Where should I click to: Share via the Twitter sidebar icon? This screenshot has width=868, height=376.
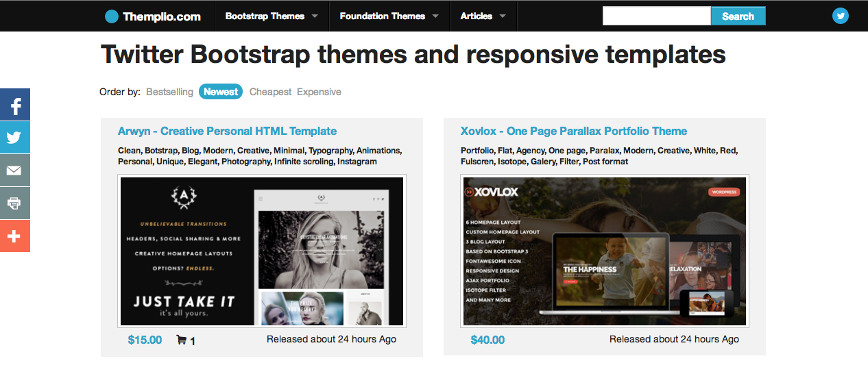point(14,138)
